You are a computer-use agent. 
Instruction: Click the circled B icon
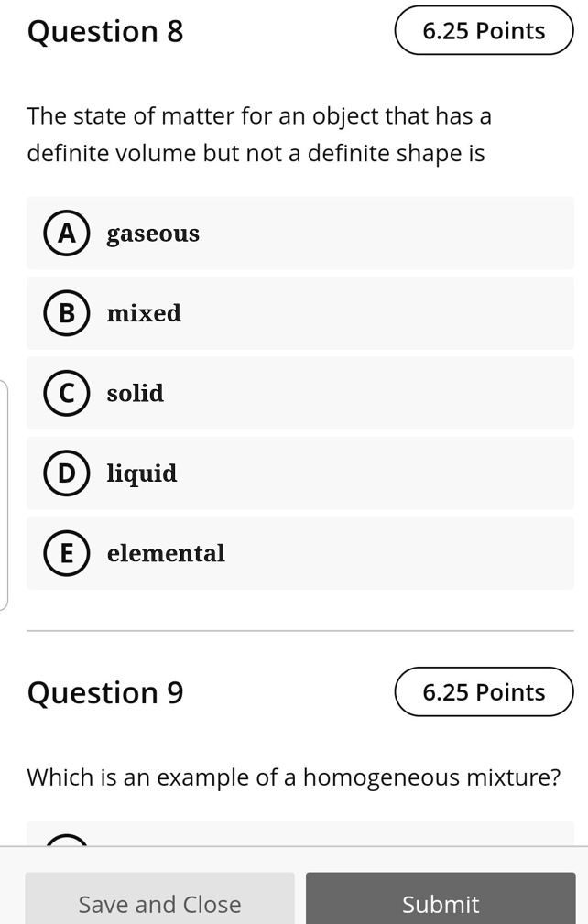pos(65,313)
